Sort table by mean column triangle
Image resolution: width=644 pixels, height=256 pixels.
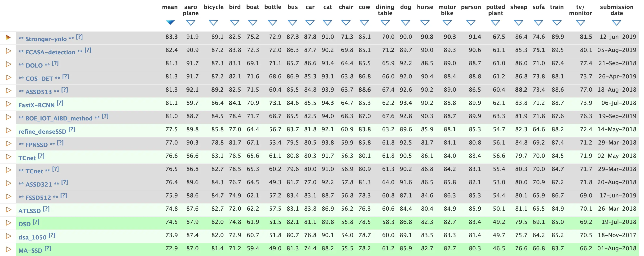click(x=170, y=22)
